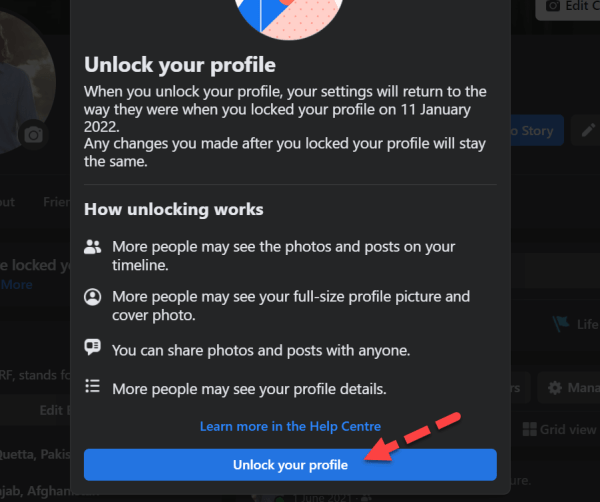The height and width of the screenshot is (502, 600).
Task: Click the camera icon on profile picture
Action: pyautogui.click(x=33, y=135)
